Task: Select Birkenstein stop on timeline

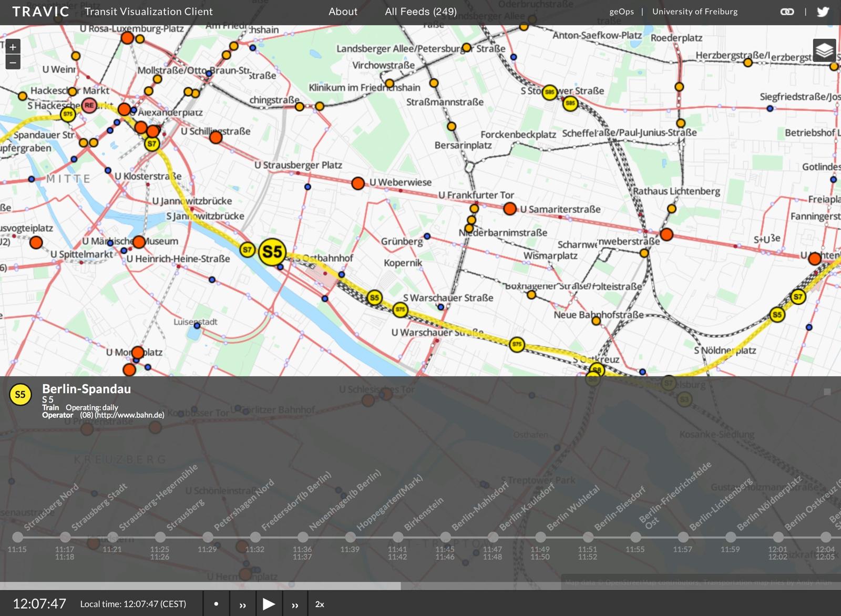Action: pos(398,537)
